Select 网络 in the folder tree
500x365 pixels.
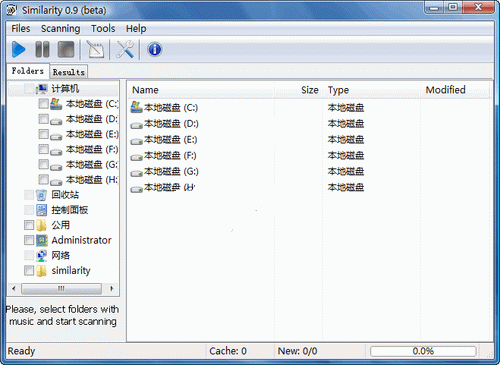coord(60,255)
